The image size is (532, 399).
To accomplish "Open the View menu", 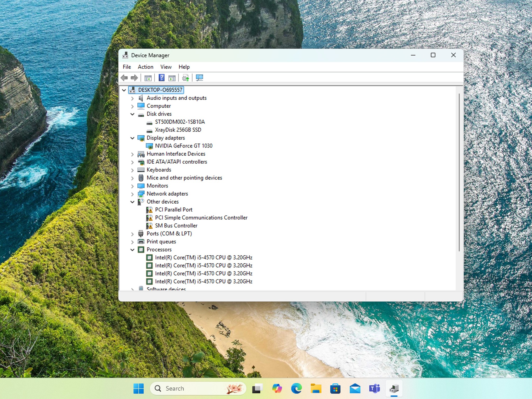I will click(166, 67).
